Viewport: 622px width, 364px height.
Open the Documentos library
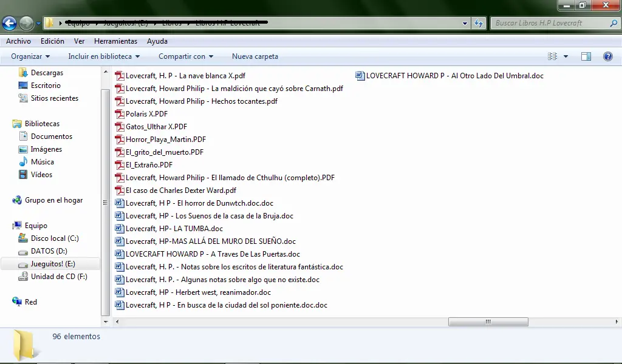pyautogui.click(x=52, y=136)
